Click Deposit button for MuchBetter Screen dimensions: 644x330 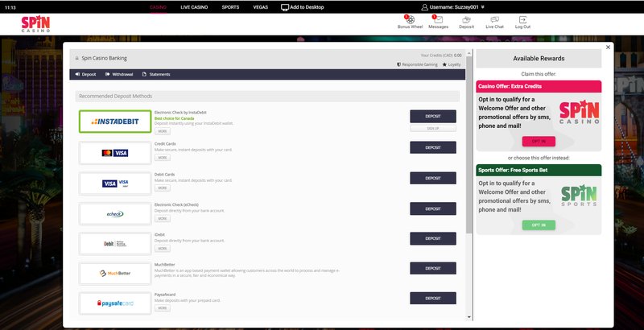(433, 269)
